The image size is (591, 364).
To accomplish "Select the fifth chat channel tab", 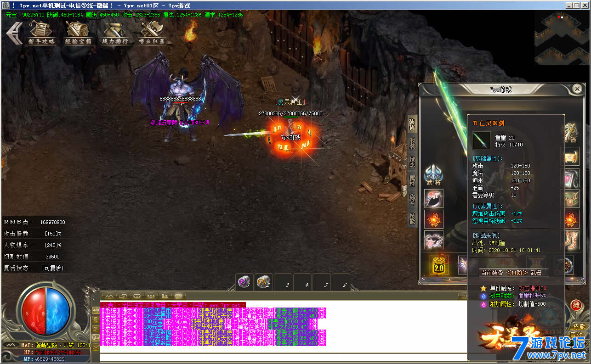I will click(x=165, y=296).
